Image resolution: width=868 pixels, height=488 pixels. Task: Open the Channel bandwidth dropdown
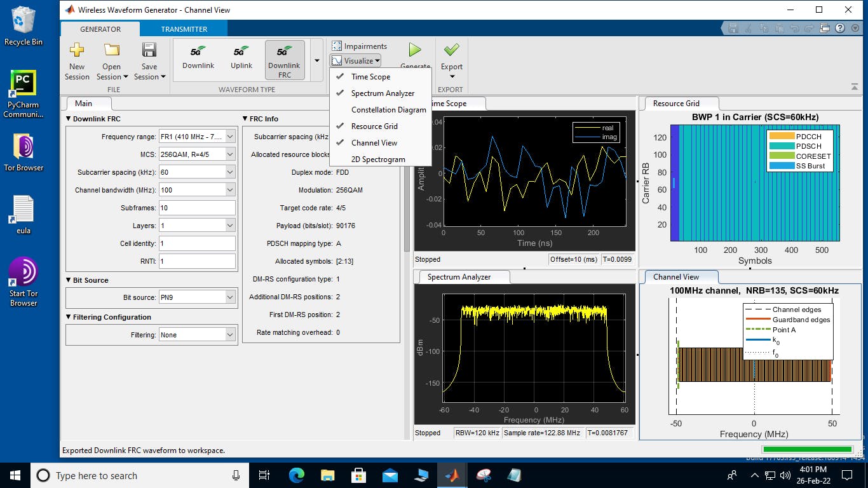tap(230, 190)
